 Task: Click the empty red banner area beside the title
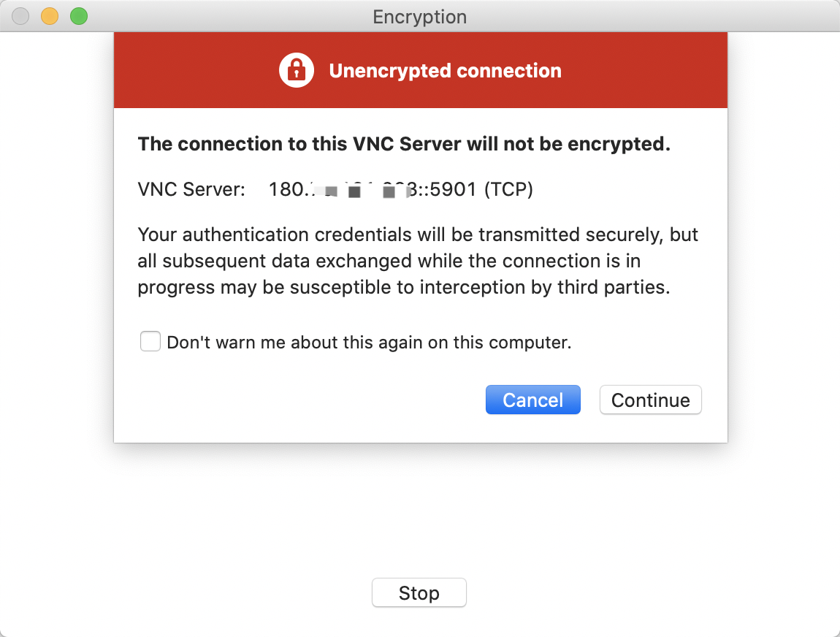643,71
